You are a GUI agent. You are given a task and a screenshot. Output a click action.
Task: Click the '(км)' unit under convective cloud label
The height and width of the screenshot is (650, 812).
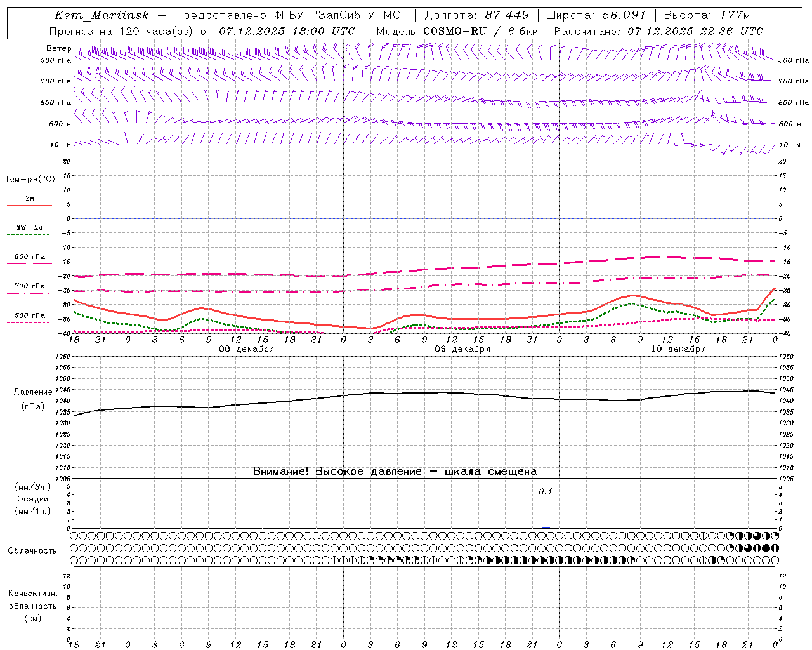[33, 618]
